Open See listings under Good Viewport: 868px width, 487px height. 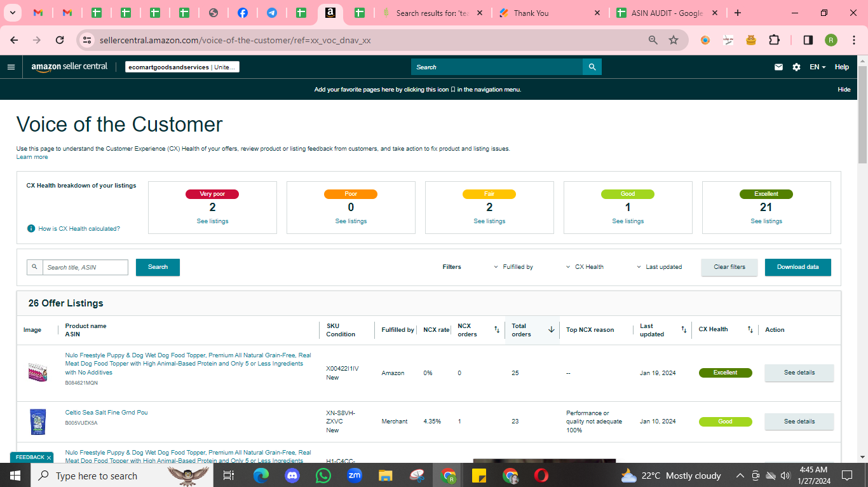[x=628, y=221]
